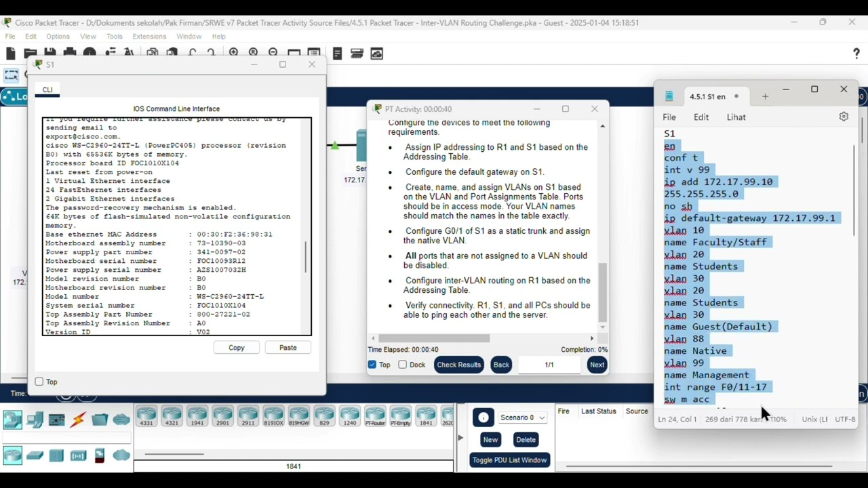Pick the 819HGW router device

tap(299, 416)
